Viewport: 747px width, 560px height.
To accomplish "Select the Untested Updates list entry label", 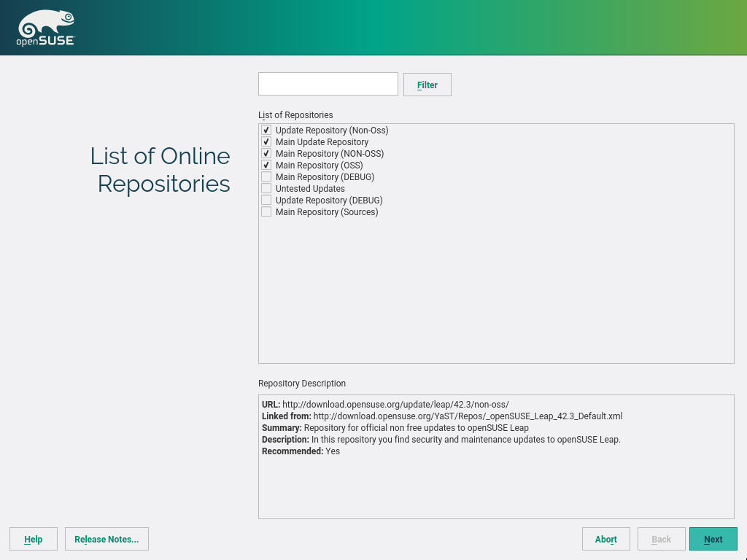I will point(310,189).
